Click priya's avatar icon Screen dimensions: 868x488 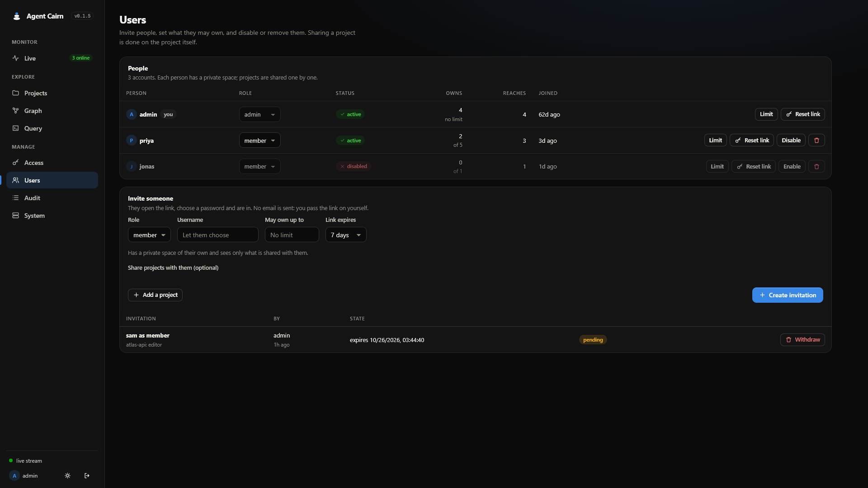(x=132, y=141)
